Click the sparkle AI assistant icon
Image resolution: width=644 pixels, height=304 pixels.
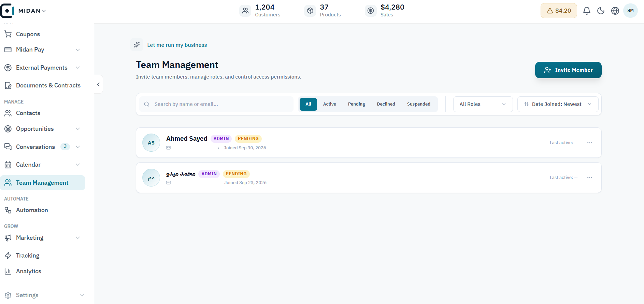pos(137,45)
